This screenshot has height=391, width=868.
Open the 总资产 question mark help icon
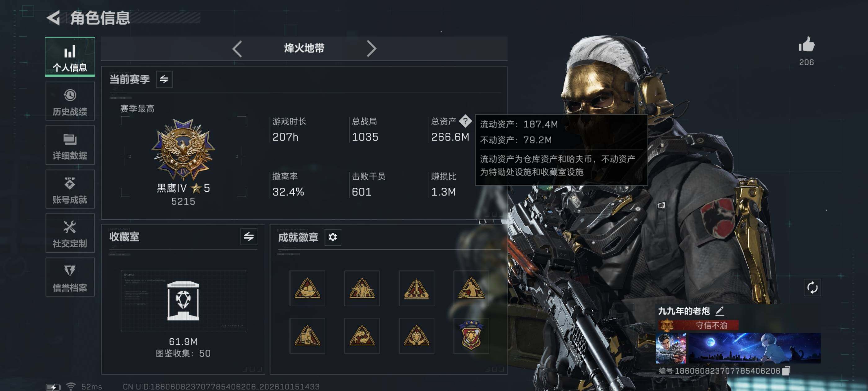pos(465,121)
